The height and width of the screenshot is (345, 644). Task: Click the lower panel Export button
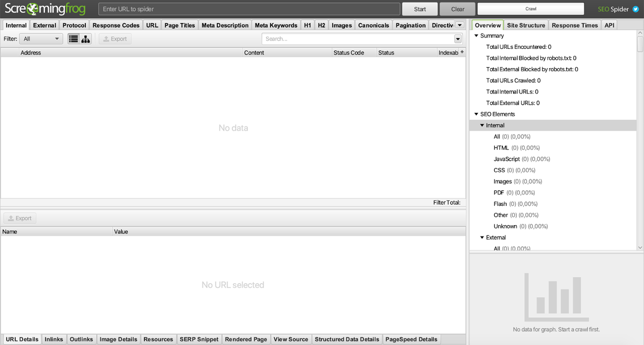click(x=20, y=218)
